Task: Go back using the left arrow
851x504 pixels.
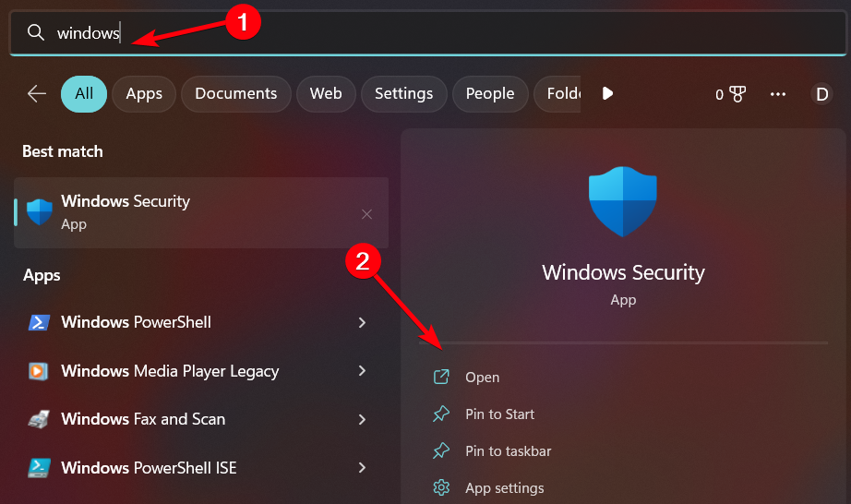Action: click(36, 94)
